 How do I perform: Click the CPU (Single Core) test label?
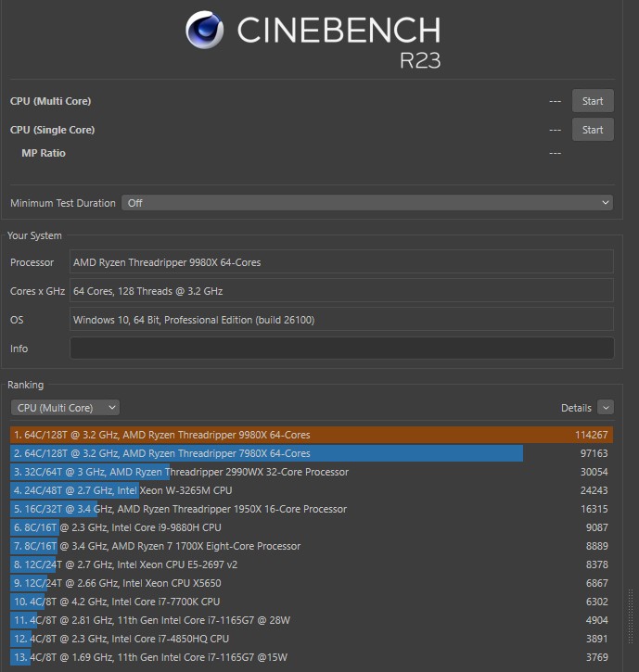tap(52, 130)
